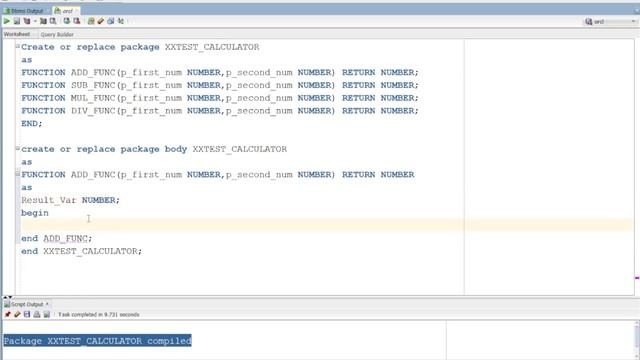
Task: Close the orcl worksheet tab
Action: pos(76,11)
